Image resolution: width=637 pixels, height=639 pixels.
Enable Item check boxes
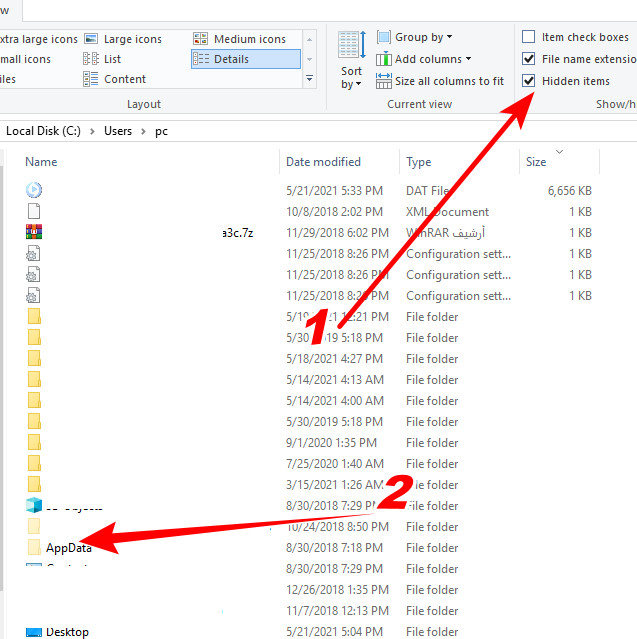coord(529,37)
